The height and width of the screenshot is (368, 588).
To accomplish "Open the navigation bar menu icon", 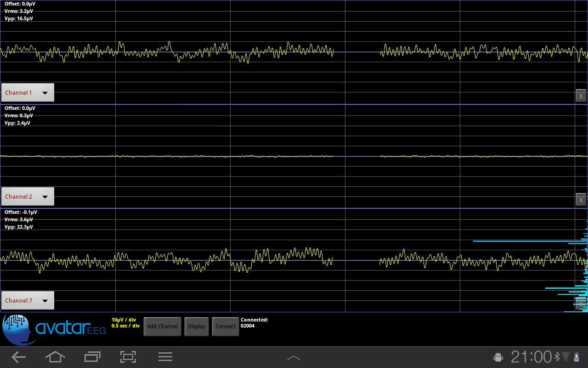I will pos(165,356).
